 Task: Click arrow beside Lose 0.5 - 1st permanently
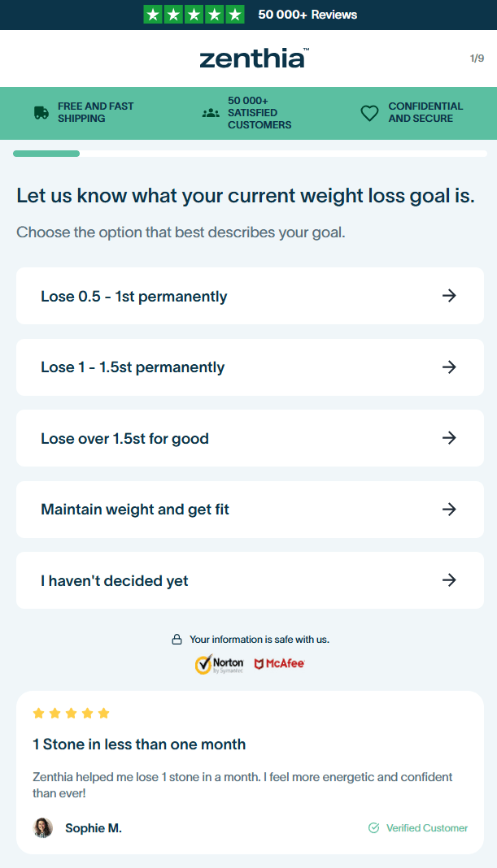coord(449,296)
